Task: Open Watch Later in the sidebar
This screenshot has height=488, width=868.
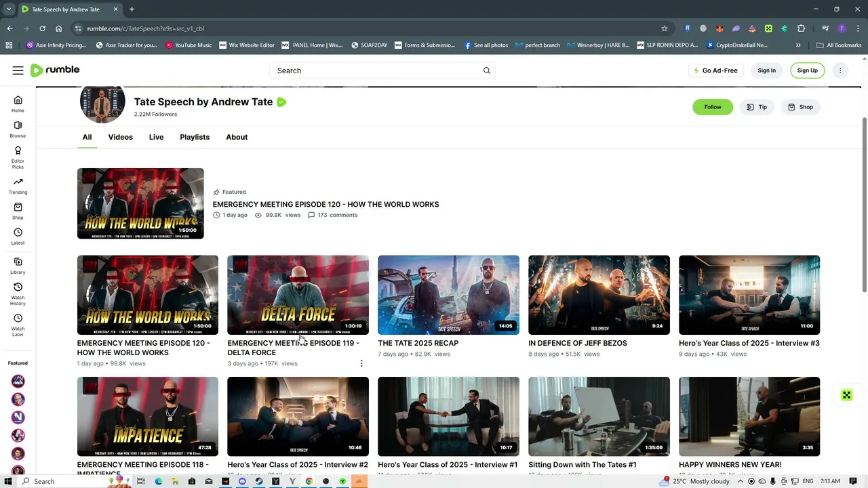Action: [18, 325]
